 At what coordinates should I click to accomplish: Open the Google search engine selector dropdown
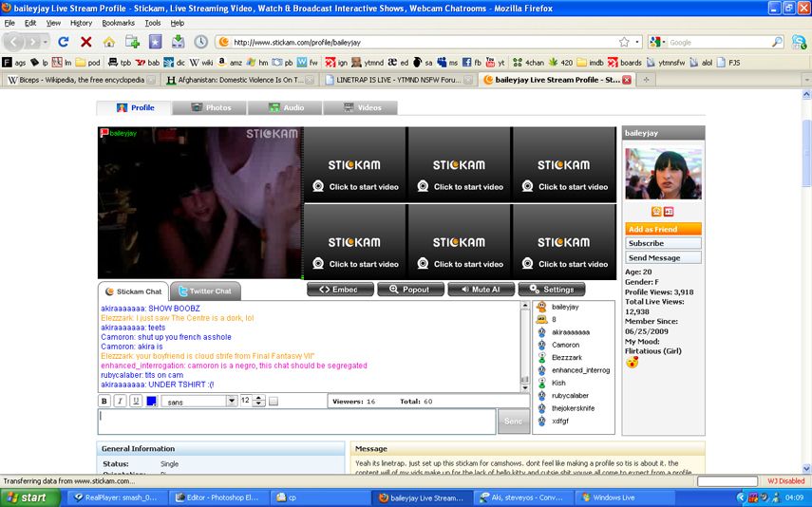coord(658,42)
